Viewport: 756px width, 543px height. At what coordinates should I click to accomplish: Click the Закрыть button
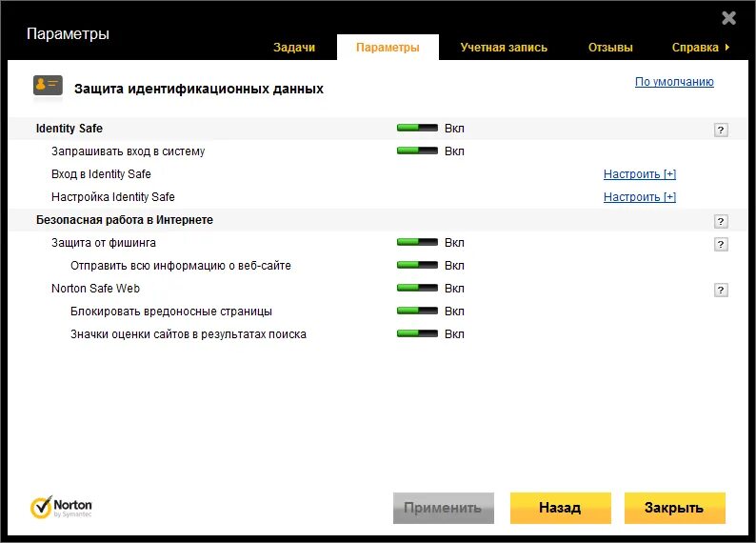[674, 508]
